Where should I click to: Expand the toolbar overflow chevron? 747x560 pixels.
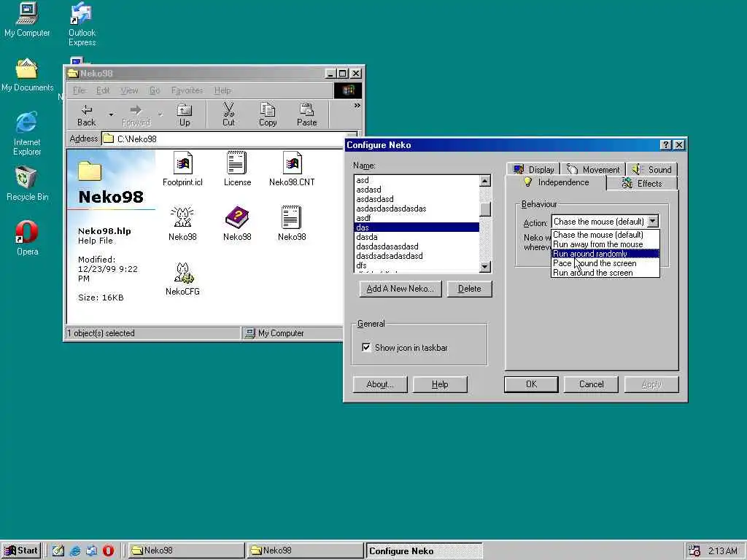pos(357,106)
